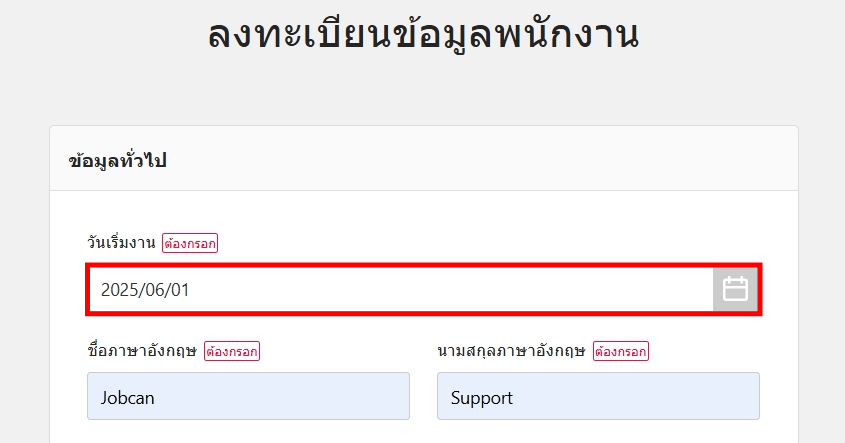Select the นามสกุลภาษาอังกฤษ label
Viewport: 845px width, 443px height.
[x=511, y=351]
